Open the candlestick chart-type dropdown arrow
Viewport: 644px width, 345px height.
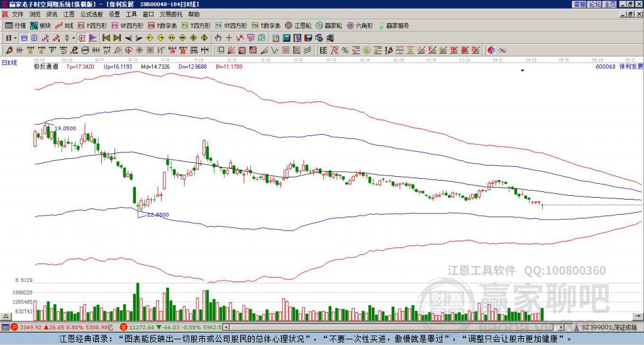(74, 38)
